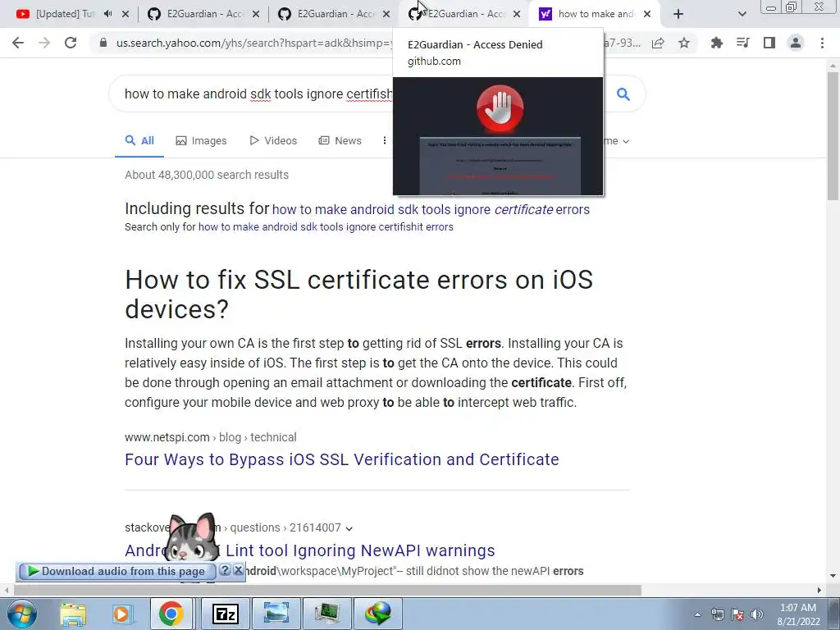Viewport: 840px width, 630px height.
Task: Open the More filters dots
Action: pos(384,141)
